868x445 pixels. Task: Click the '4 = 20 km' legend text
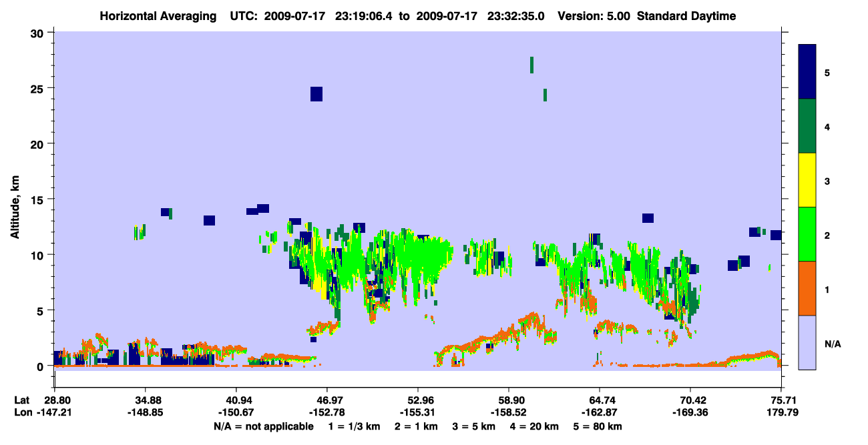coord(534,426)
